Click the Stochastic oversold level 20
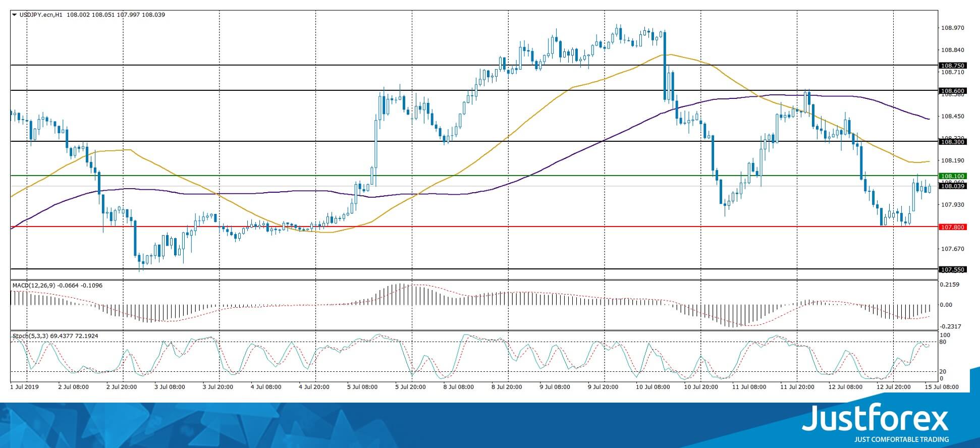The image size is (980, 448). pos(944,372)
